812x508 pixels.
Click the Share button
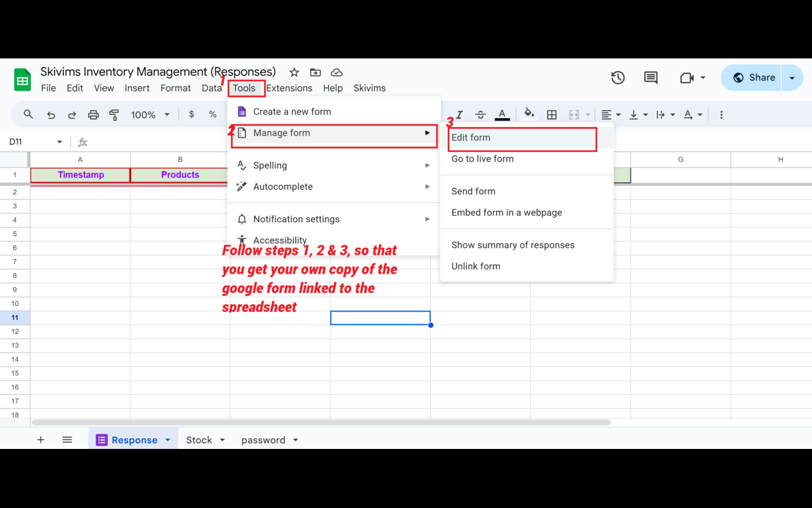752,78
